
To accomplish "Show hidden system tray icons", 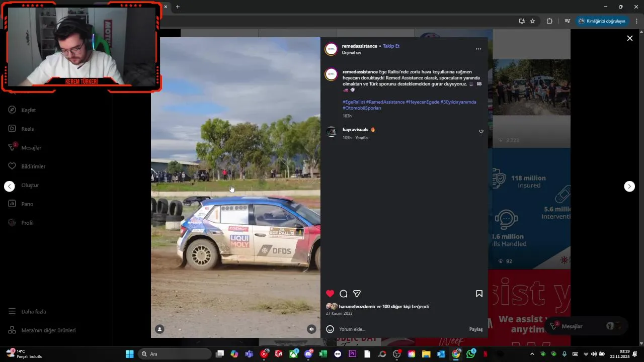I will [x=532, y=354].
